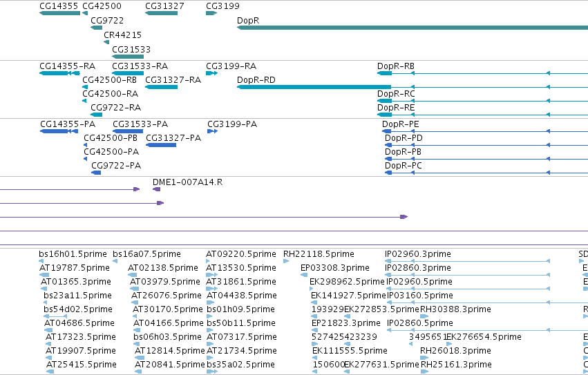
Task: Select transcript DopR-RC
Action: 482,101
